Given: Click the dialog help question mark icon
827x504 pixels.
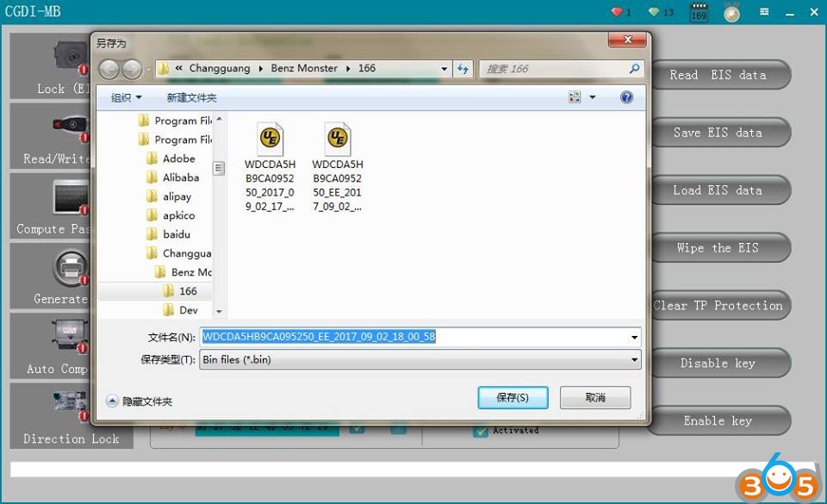Looking at the screenshot, I should coord(627,97).
